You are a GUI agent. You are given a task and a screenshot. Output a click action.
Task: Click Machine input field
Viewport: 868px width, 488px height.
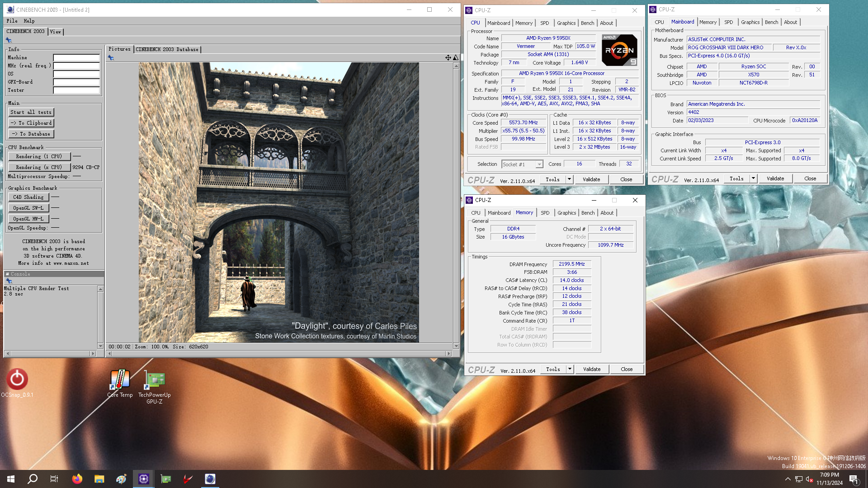tap(76, 58)
